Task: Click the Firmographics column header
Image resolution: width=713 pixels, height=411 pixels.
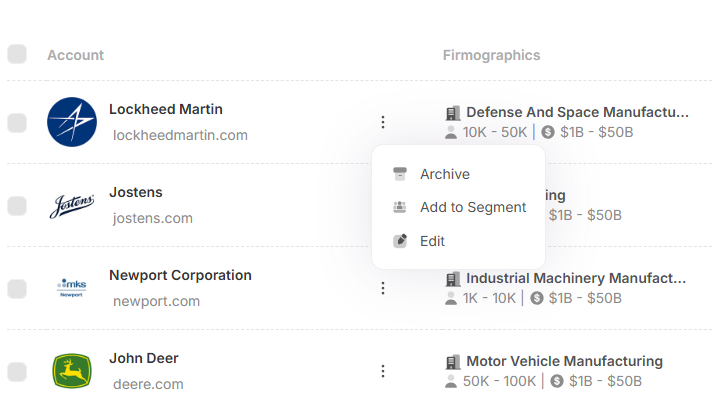Action: pyautogui.click(x=491, y=55)
